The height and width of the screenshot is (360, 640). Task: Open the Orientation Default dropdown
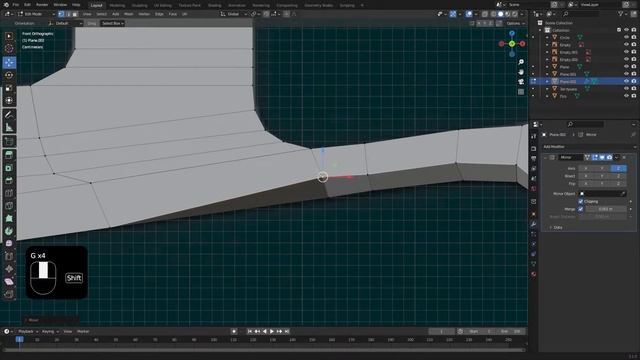point(65,23)
